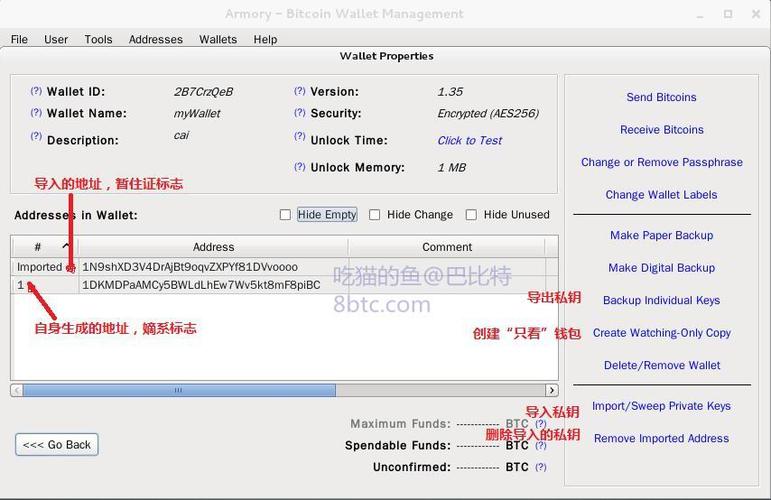
Task: Open the Addresses menu
Action: 155,39
